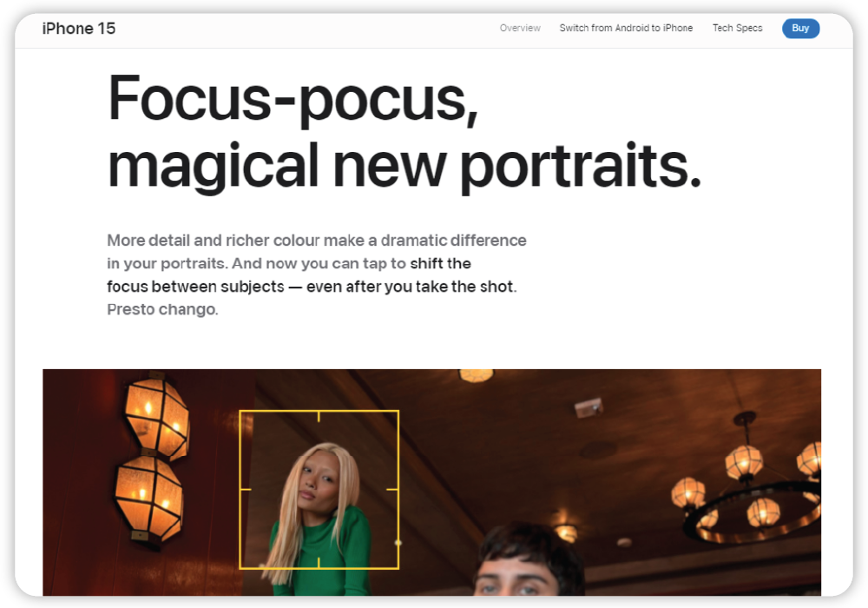The width and height of the screenshot is (868, 608).
Task: Click the top tick mark of the yellow focus frame
Action: (x=319, y=416)
